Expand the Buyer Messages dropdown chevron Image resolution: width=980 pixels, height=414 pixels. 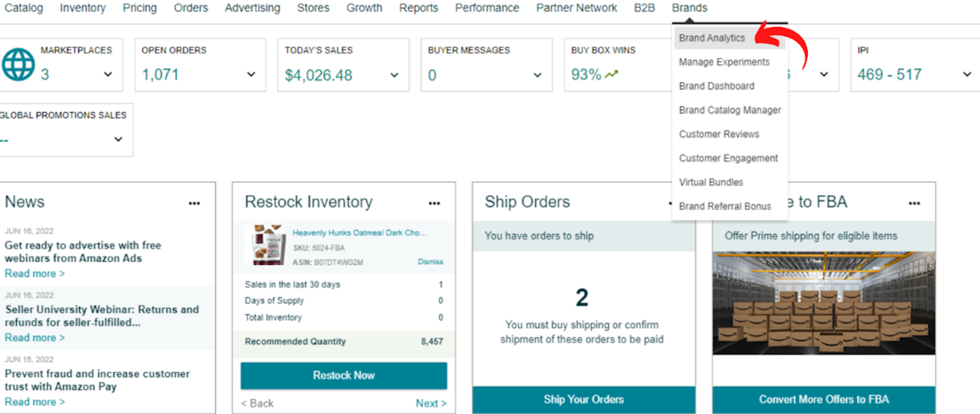(x=537, y=75)
